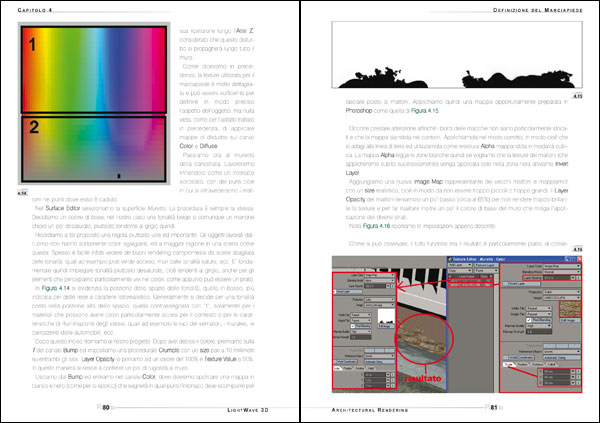Image resolution: width=600 pixels, height=423 pixels.
Task: Click Automatic Sizing button in Texture Editor window
Action: tap(562, 358)
